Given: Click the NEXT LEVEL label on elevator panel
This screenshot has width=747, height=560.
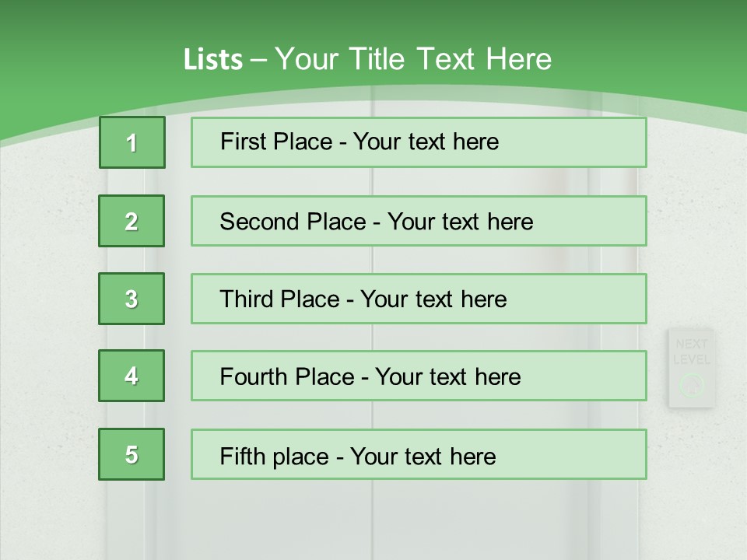Looking at the screenshot, I should pos(691,352).
